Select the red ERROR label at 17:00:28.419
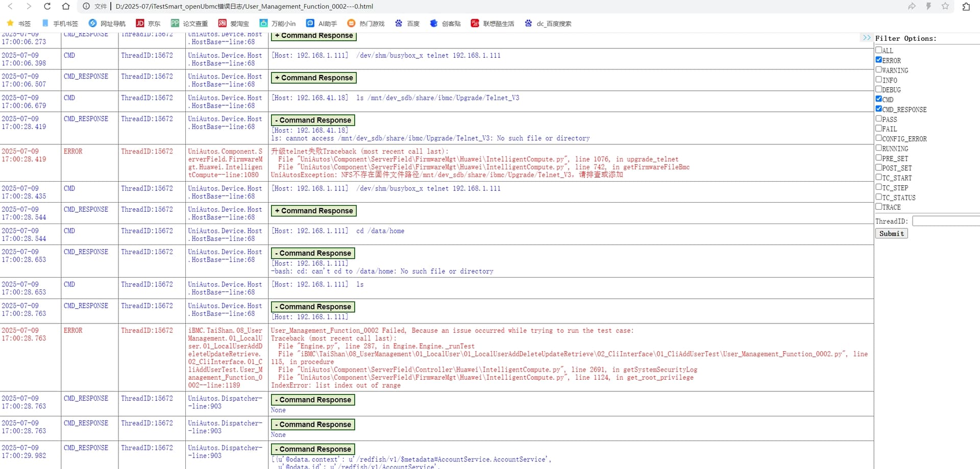 [x=73, y=152]
